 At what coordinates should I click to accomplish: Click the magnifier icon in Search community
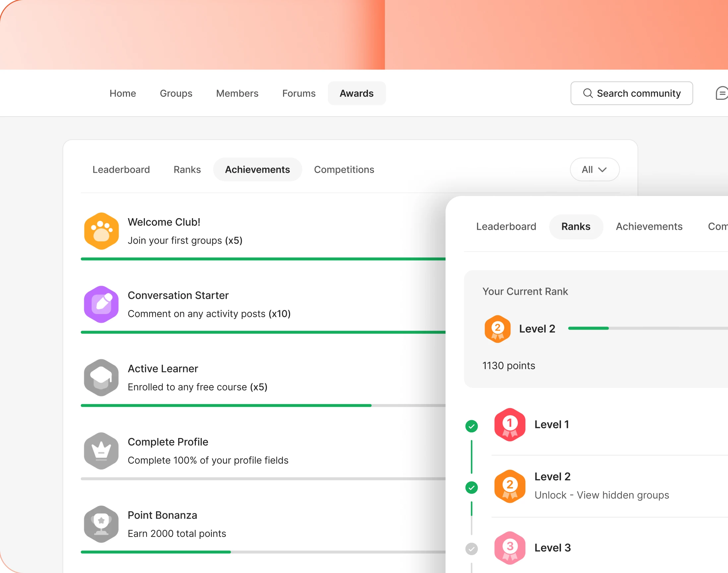click(588, 93)
